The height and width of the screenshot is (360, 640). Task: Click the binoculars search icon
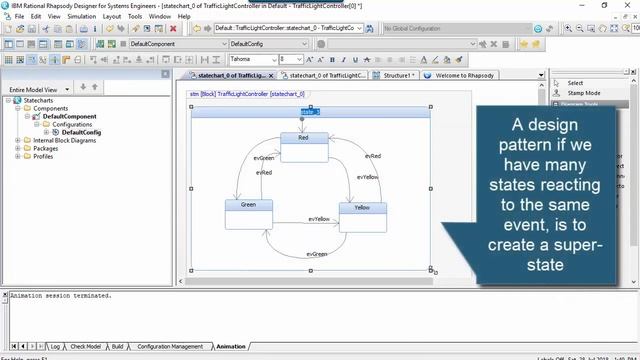(x=370, y=29)
